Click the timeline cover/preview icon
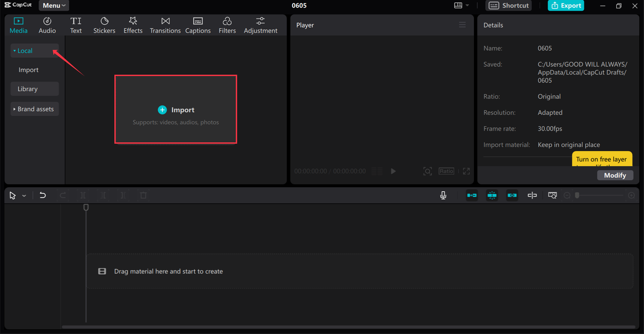Viewport: 644px width, 334px height. click(552, 195)
